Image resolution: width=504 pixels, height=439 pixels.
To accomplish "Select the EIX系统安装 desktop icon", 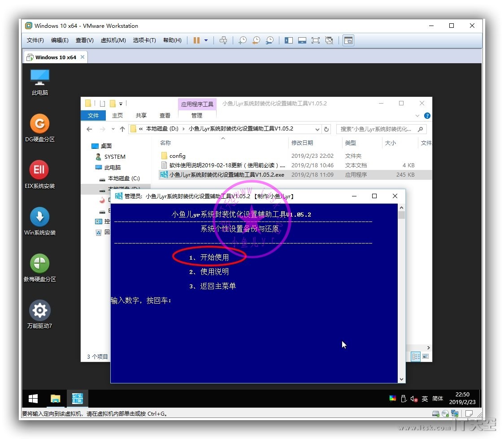I will pos(39,174).
